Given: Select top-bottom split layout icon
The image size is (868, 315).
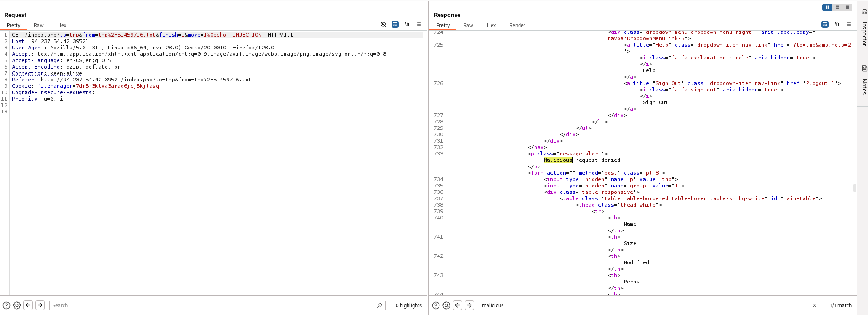Looking at the screenshot, I should click(x=837, y=7).
